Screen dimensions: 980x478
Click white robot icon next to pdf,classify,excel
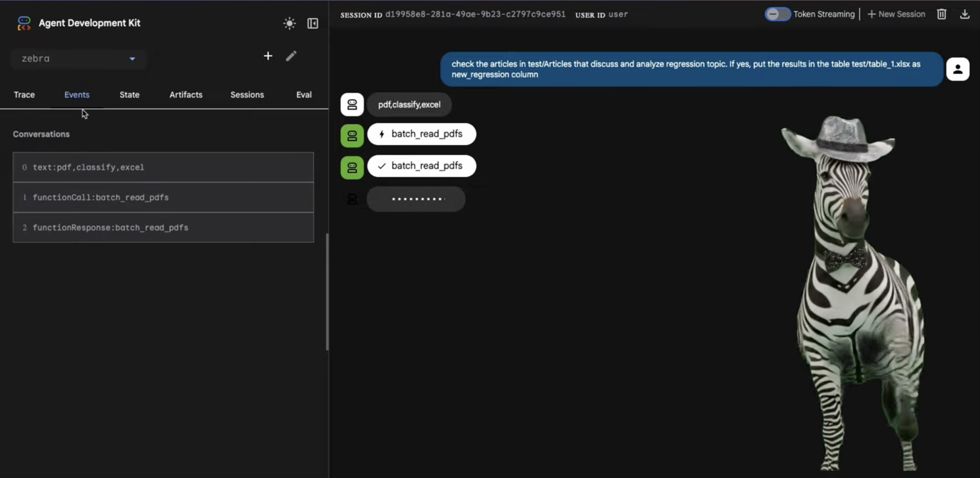pyautogui.click(x=352, y=105)
